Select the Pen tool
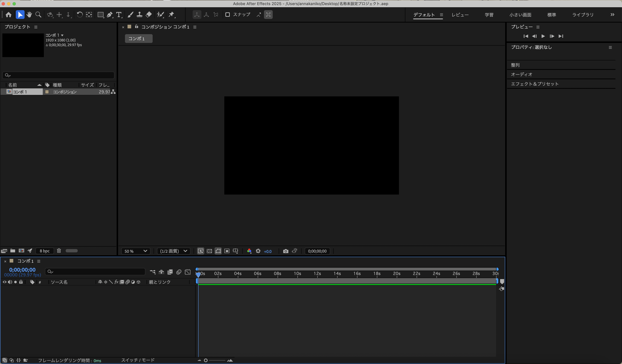 [110, 15]
